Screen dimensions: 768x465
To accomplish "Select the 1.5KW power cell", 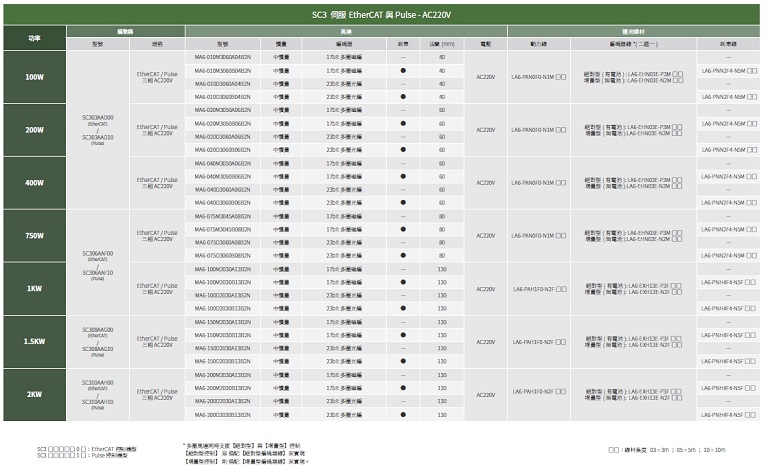I will click(x=34, y=342).
